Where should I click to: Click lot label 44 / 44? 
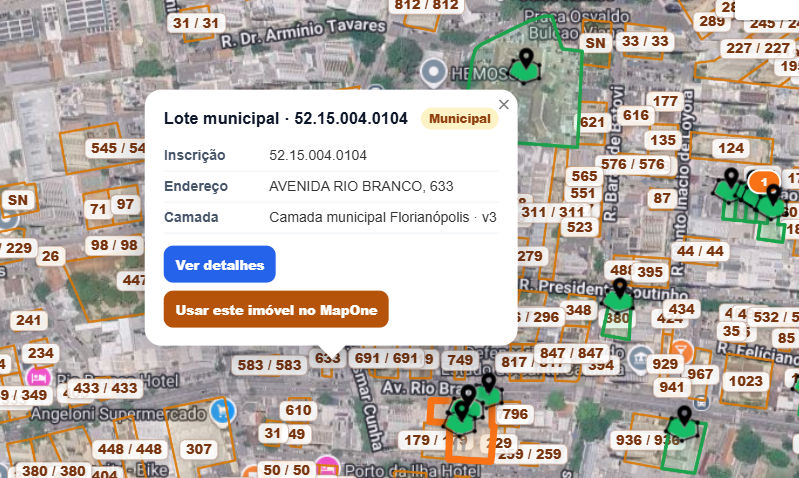(x=700, y=251)
